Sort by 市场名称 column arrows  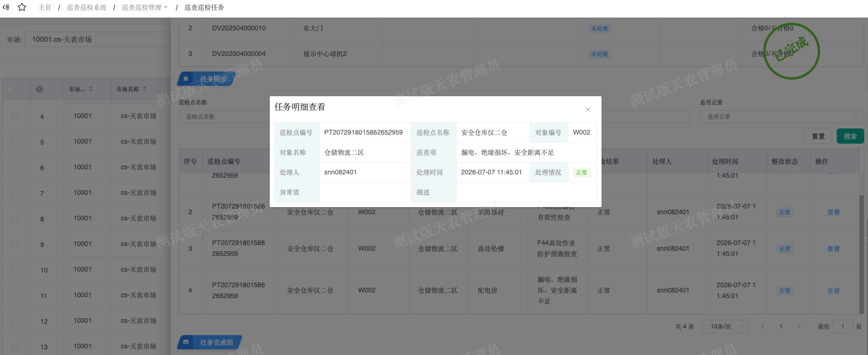145,89
